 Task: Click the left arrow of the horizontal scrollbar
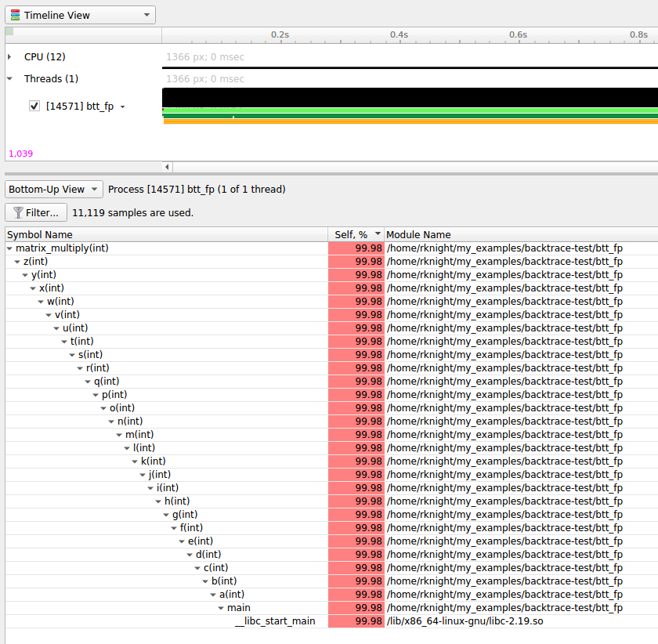click(167, 166)
